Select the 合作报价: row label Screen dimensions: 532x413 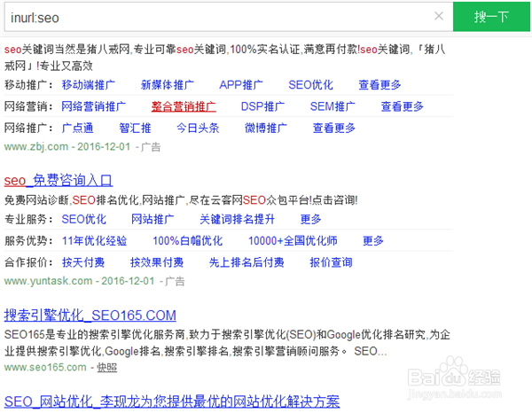tap(29, 262)
